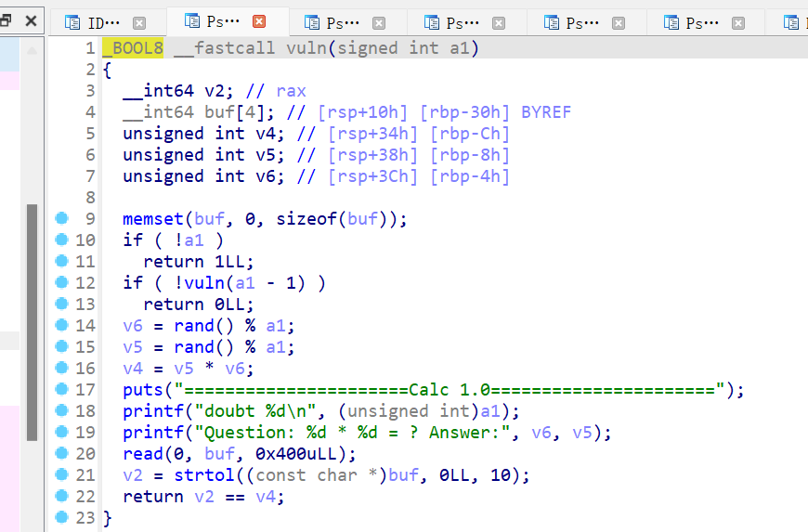Click breakpoint marker beside line 17 puts

point(62,390)
